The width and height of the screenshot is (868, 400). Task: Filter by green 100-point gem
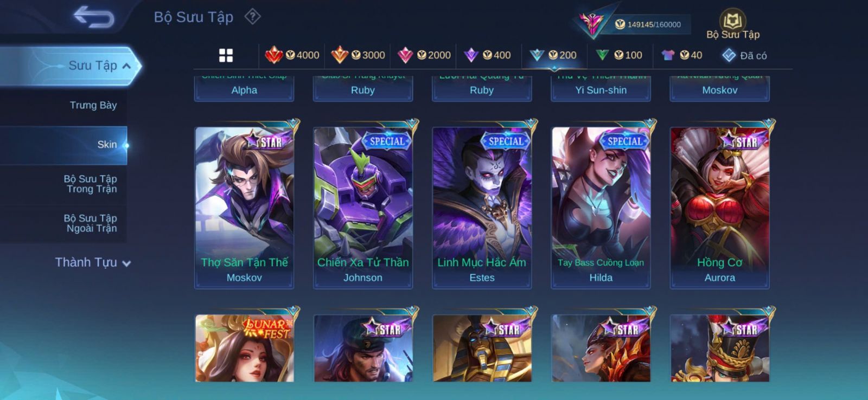pos(619,55)
